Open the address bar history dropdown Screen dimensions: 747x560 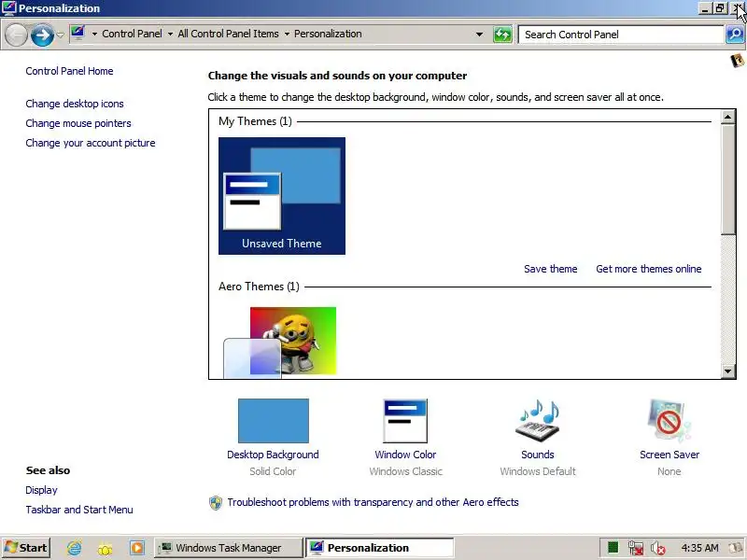[479, 35]
